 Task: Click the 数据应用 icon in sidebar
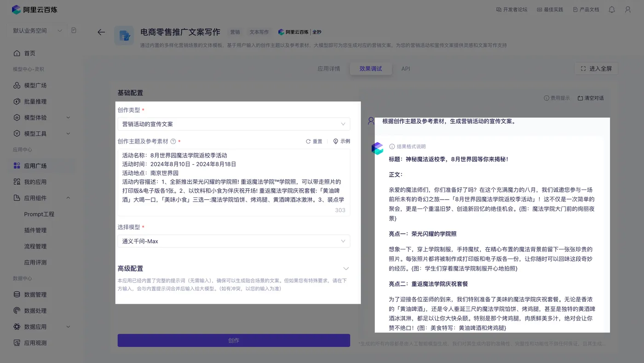pos(17,327)
